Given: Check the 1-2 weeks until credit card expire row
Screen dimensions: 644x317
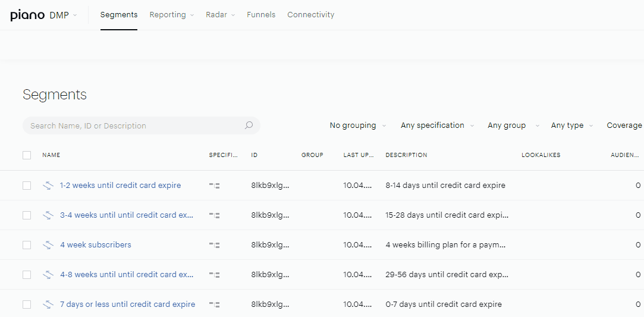Looking at the screenshot, I should click(x=27, y=186).
